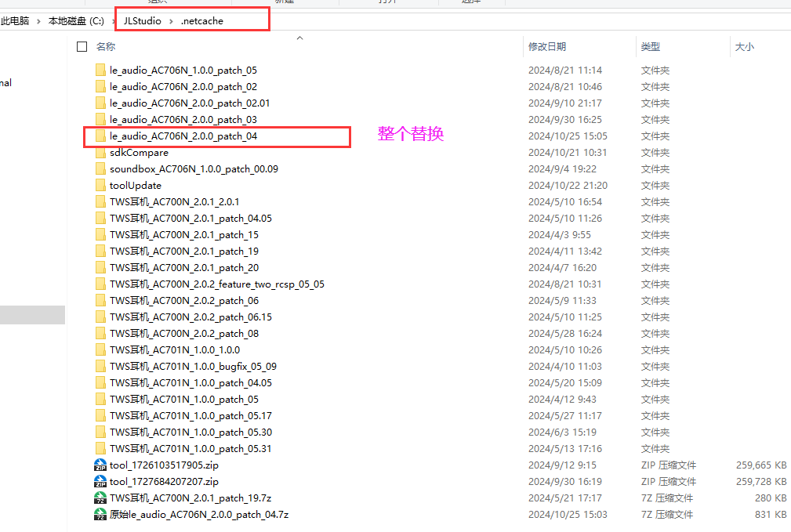
Task: Click the soundbox_AC706N_1.0.0_patch_00.09 folder icon
Action: (100, 169)
